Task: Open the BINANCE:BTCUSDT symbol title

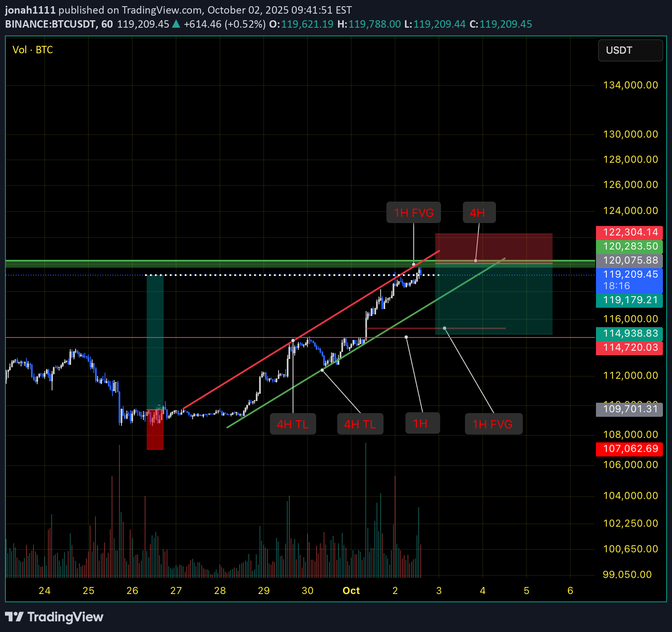Action: 50,24
